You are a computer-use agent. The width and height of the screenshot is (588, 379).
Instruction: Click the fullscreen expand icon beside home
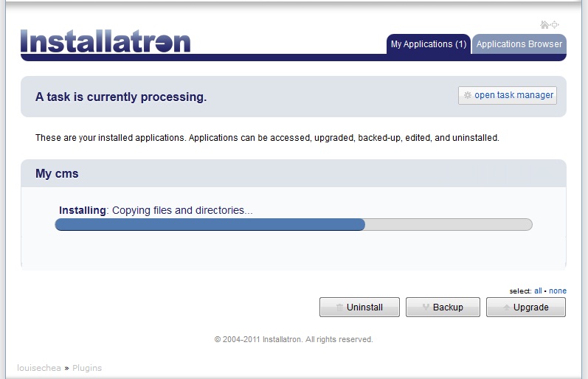(x=555, y=25)
